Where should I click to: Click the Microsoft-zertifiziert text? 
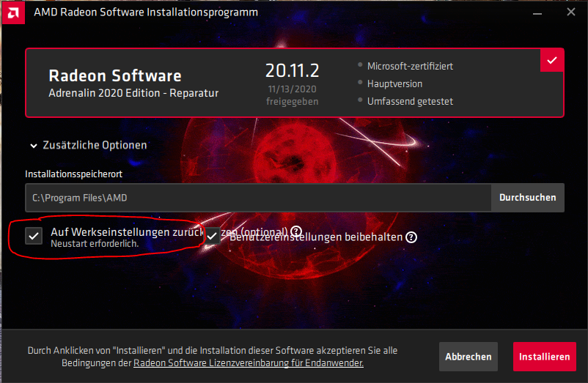(x=410, y=66)
